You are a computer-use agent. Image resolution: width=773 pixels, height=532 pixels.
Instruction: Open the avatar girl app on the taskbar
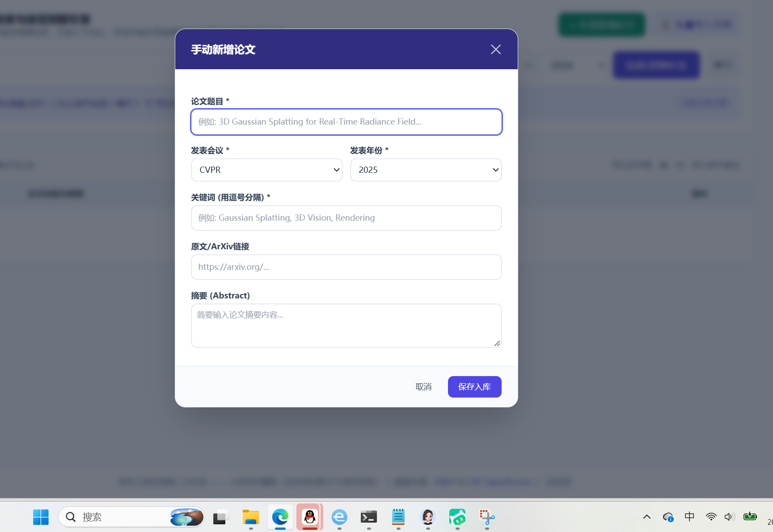click(428, 517)
